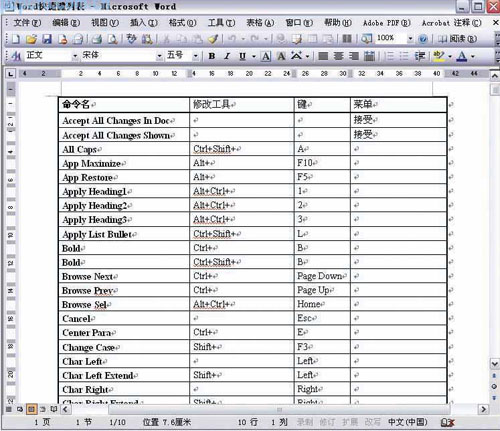Click the Undo arrow icon
Screen dimensions: 500x431
tap(232, 39)
